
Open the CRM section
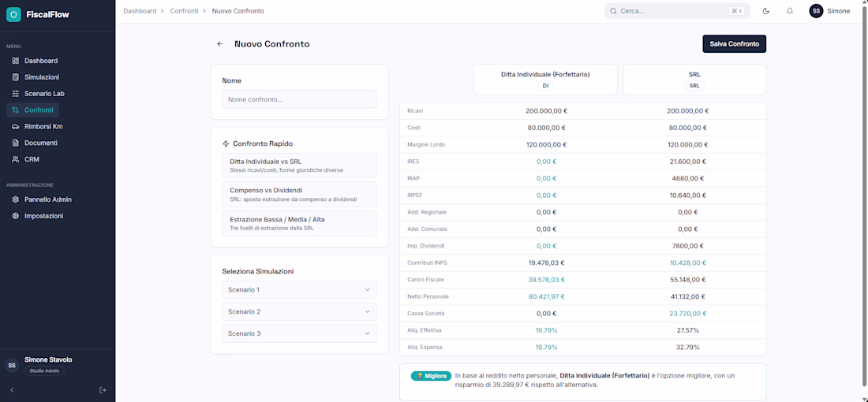[x=32, y=160]
